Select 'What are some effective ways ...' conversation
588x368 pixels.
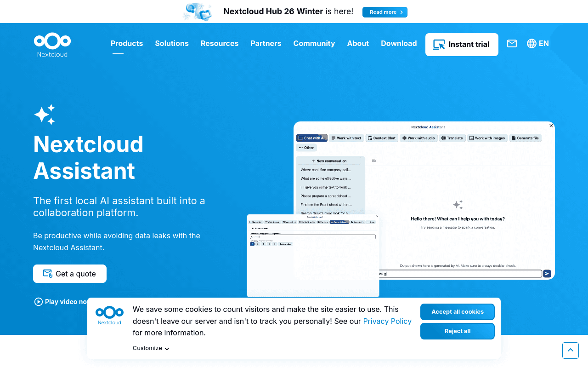(326, 178)
